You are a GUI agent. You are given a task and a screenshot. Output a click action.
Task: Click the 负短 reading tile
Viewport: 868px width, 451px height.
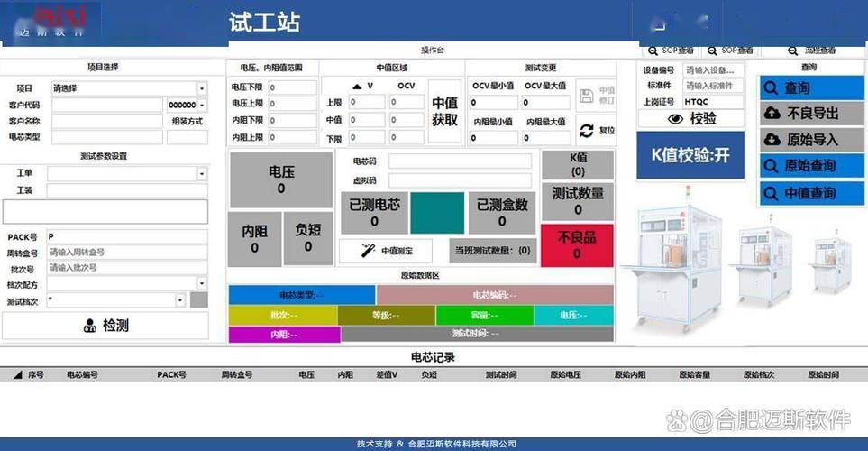pos(308,238)
